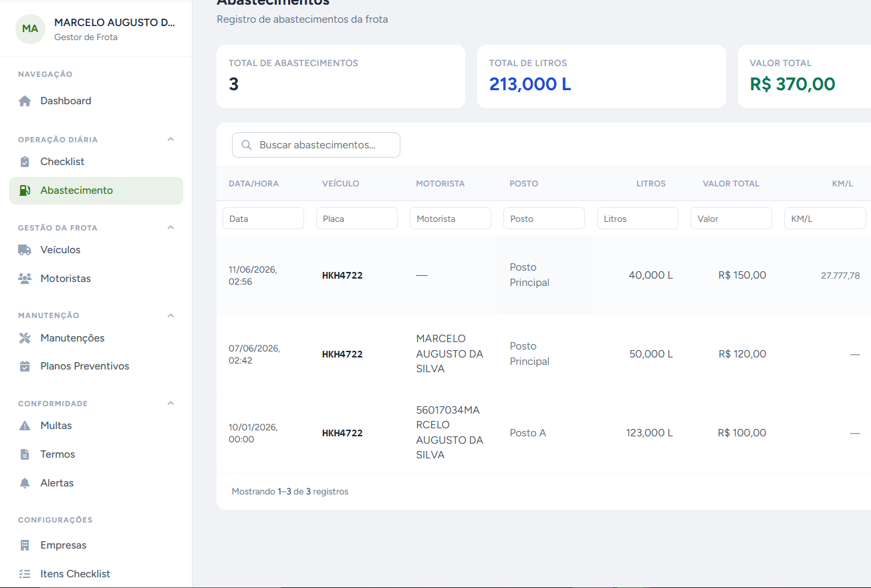Click the Buscar abastecimentos search field
871x588 pixels.
point(316,145)
